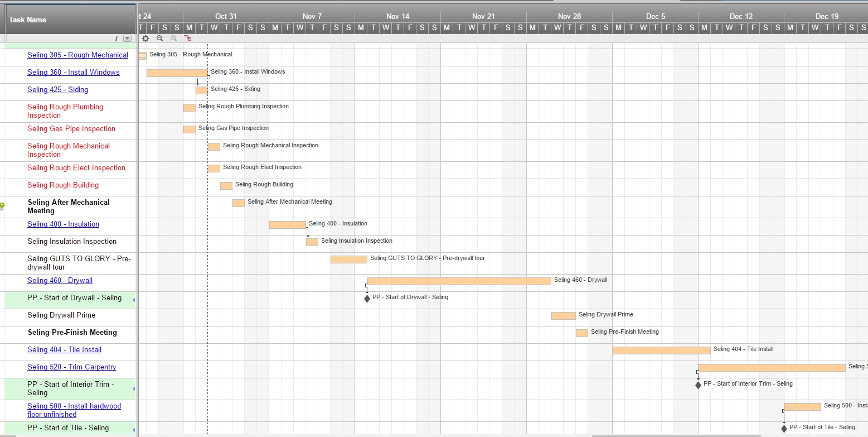Select Seling After Mechanical Meeting cell
The image size is (868, 437).
70,207
